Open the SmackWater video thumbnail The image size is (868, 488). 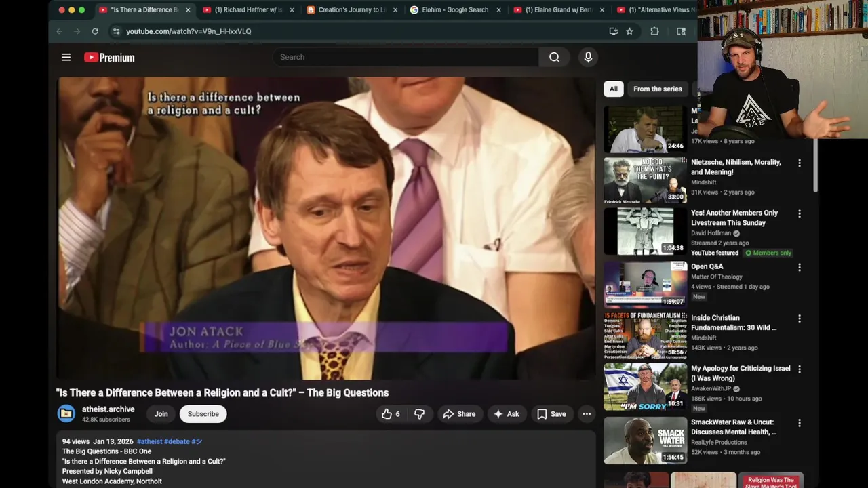[645, 439]
